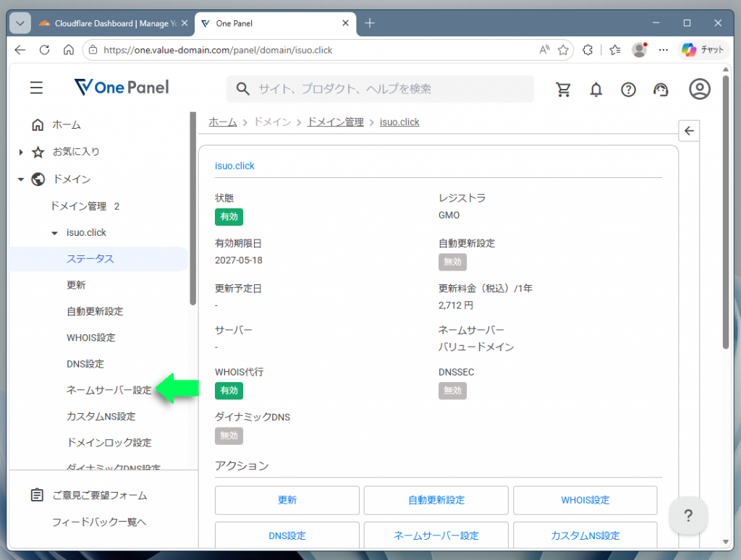Open ご意見ご要望フォーム link
Image resolution: width=741 pixels, height=560 pixels.
click(99, 496)
